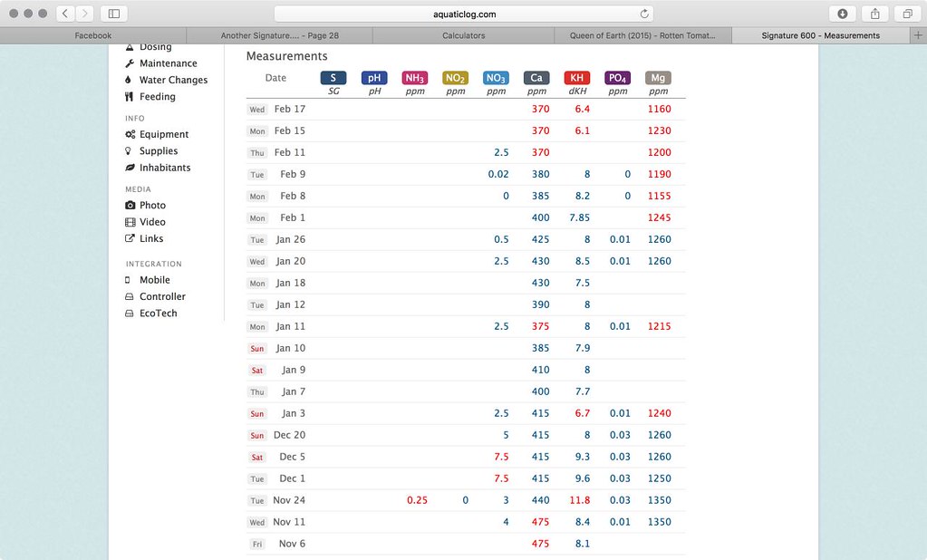927x560 pixels.
Task: Open the Controller integration link
Action: pos(162,296)
